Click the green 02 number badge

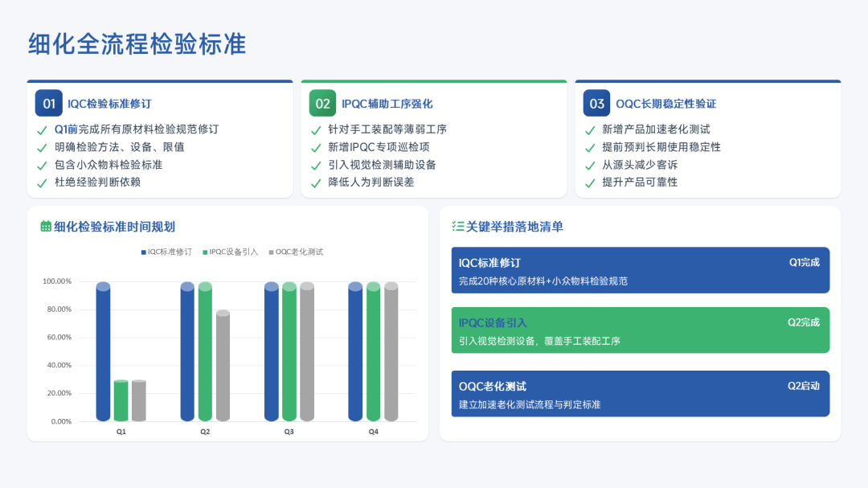click(x=322, y=104)
